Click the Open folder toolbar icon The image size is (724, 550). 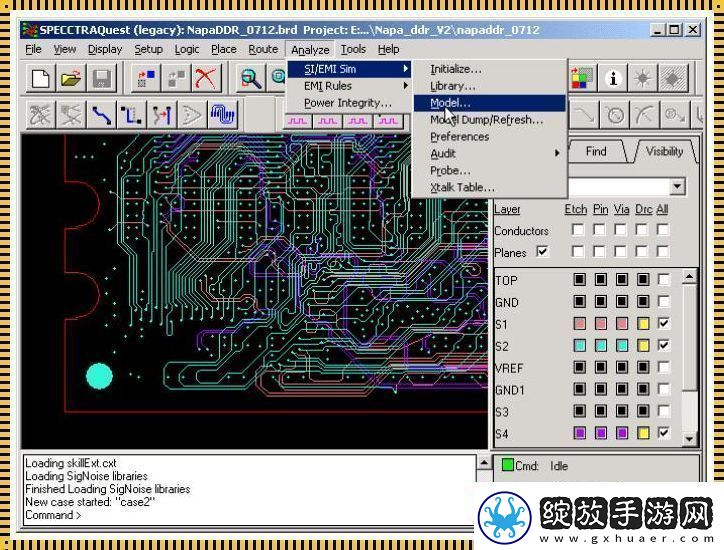tap(71, 79)
